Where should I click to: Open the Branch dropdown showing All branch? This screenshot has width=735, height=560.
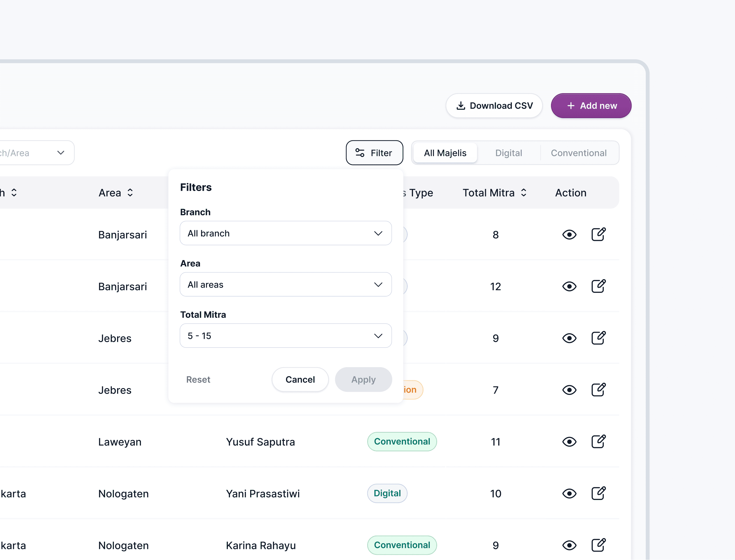[285, 233]
